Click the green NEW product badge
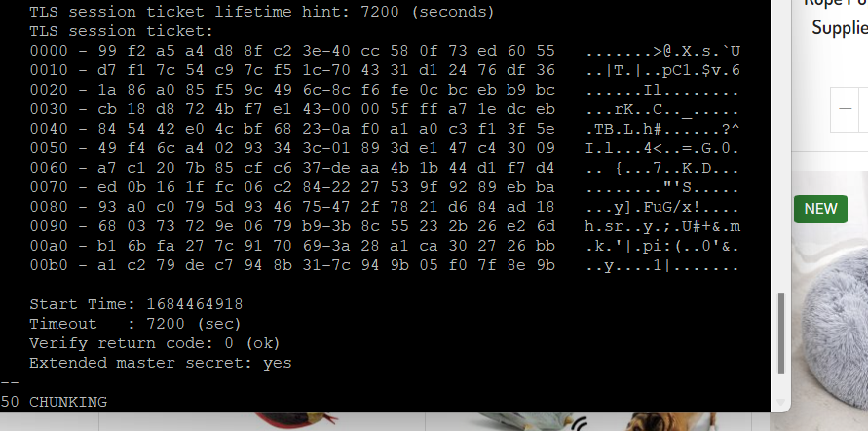This screenshot has height=431, width=868. (820, 209)
